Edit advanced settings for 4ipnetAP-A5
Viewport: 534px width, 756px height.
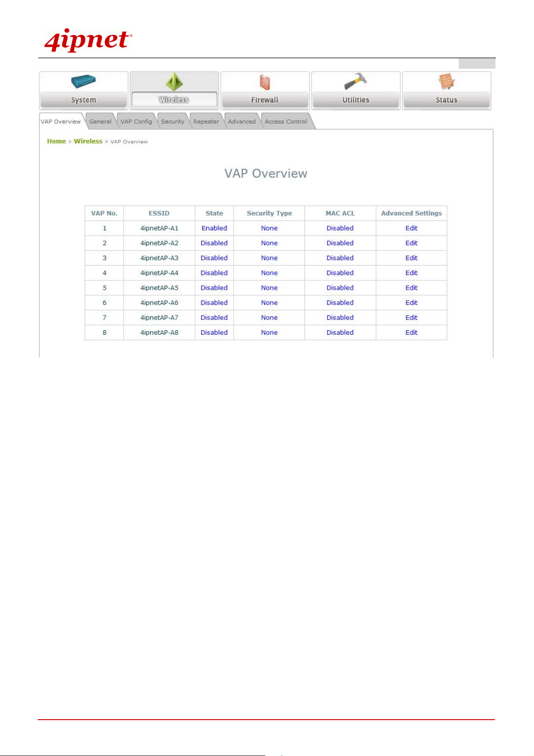[x=412, y=288]
